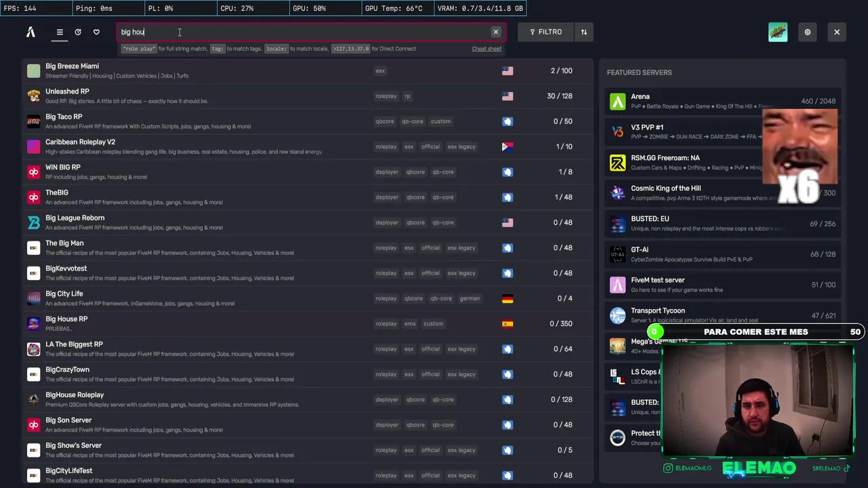This screenshot has height=488, width=868.
Task: Open featured Cosmic King of the Hill
Action: click(722, 192)
